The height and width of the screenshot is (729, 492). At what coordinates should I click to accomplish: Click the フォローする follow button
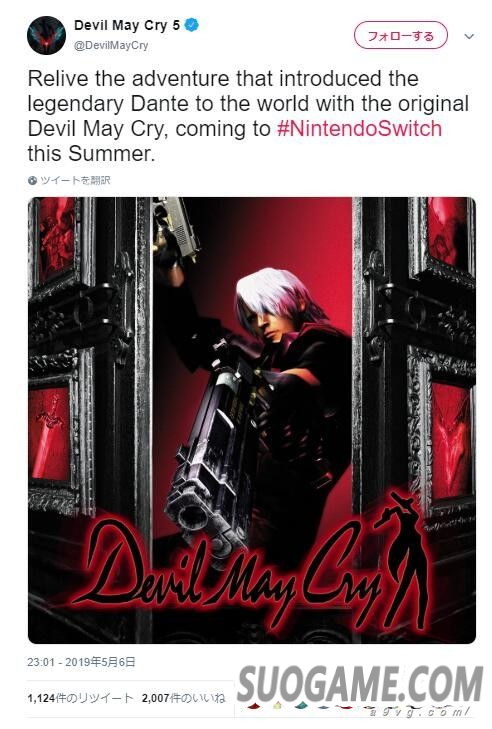tap(400, 35)
